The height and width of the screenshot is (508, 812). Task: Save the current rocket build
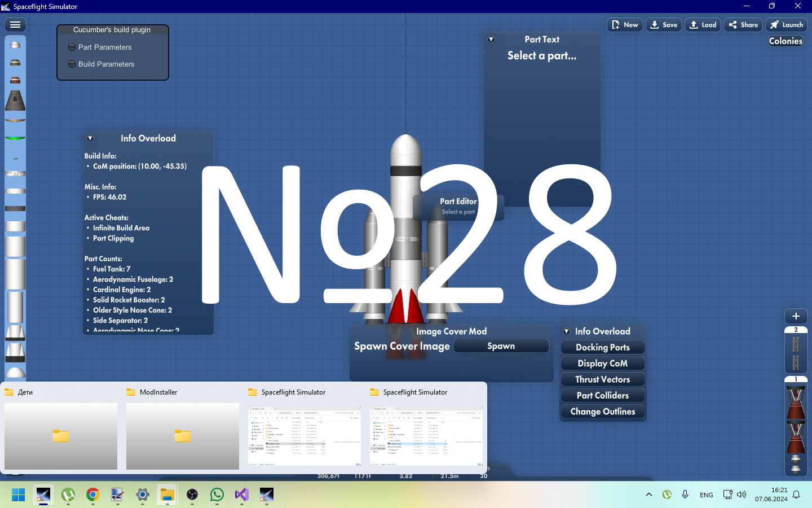[664, 25]
